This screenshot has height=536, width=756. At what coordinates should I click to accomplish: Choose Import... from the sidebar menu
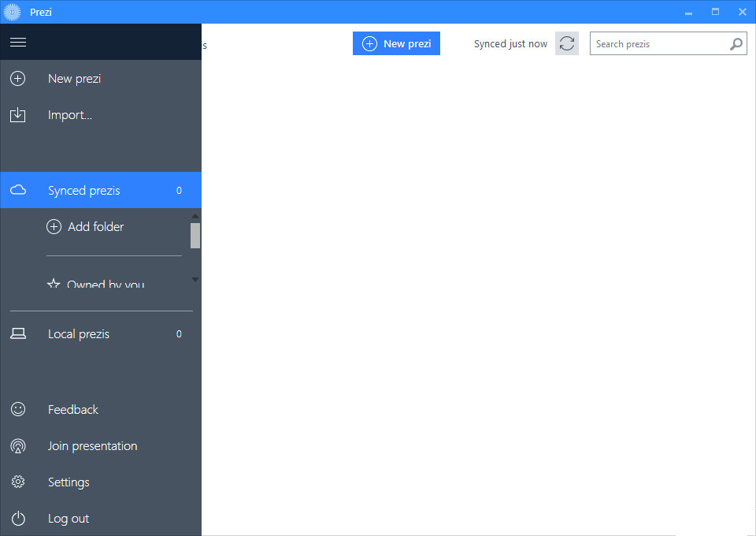coord(101,115)
